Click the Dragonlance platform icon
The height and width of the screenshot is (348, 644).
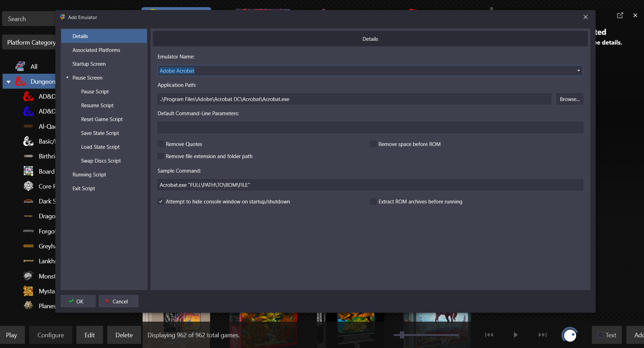[28, 216]
